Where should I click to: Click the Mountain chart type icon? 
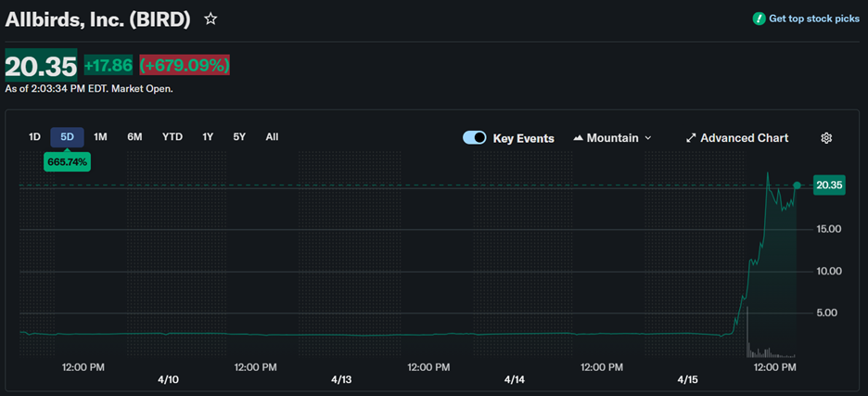[579, 138]
